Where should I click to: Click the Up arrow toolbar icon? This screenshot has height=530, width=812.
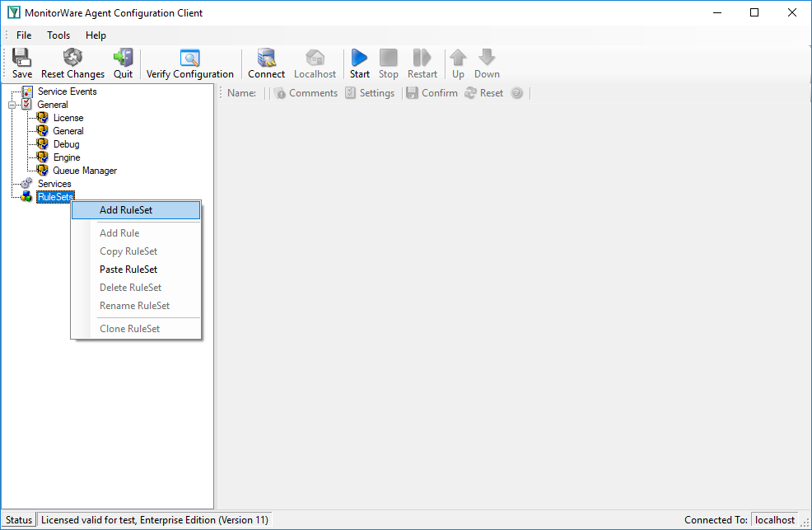pyautogui.click(x=458, y=58)
